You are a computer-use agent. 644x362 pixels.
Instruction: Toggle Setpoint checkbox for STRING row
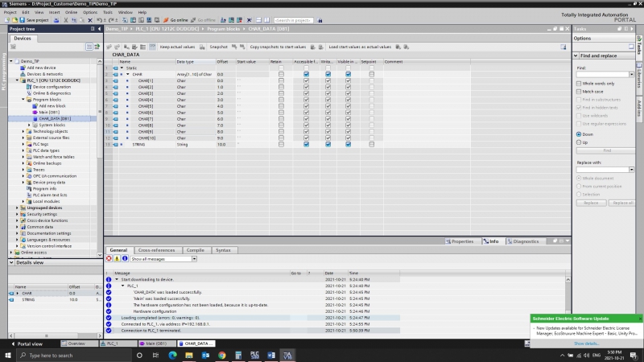[371, 145]
